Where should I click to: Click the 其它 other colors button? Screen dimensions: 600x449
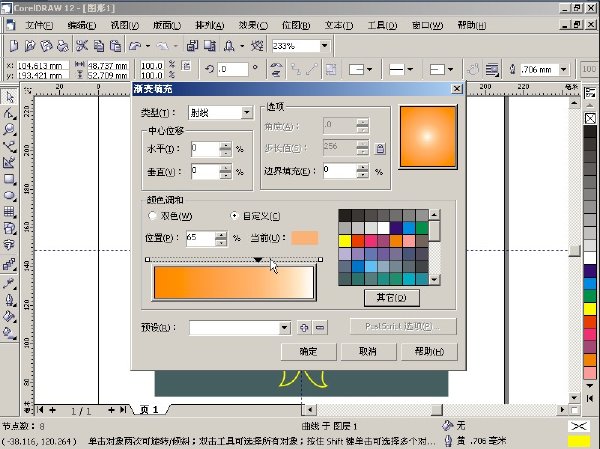tap(391, 298)
